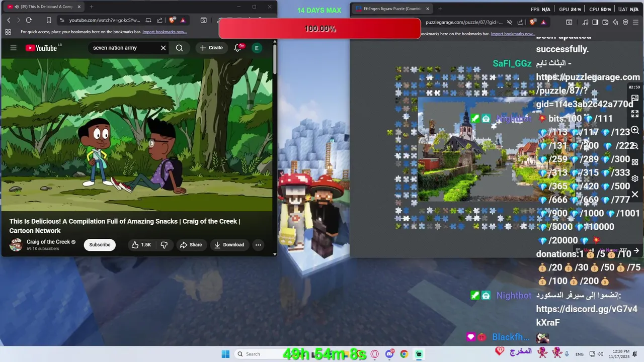Open Brave Wallet icon
644x362 pixels.
605,22
